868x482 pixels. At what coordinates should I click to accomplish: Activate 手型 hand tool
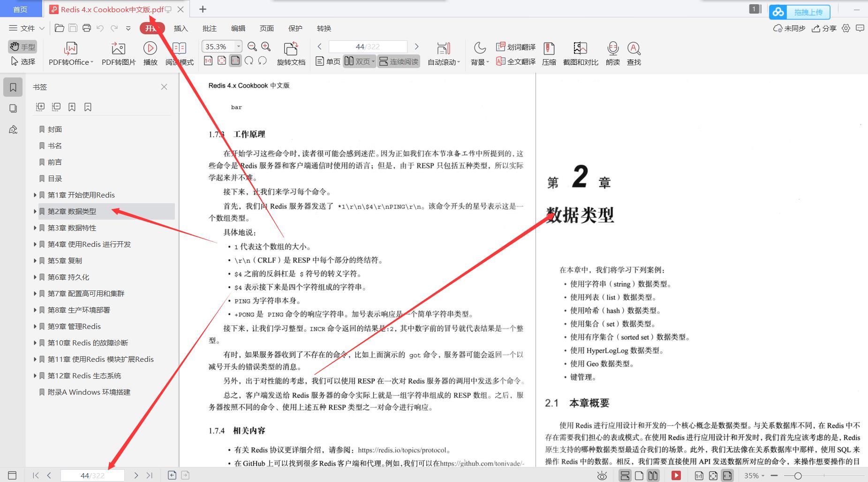coord(23,46)
